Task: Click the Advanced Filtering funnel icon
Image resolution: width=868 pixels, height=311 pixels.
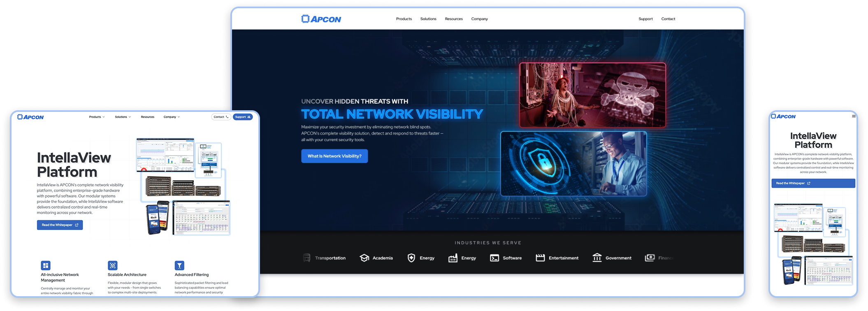Action: (179, 265)
